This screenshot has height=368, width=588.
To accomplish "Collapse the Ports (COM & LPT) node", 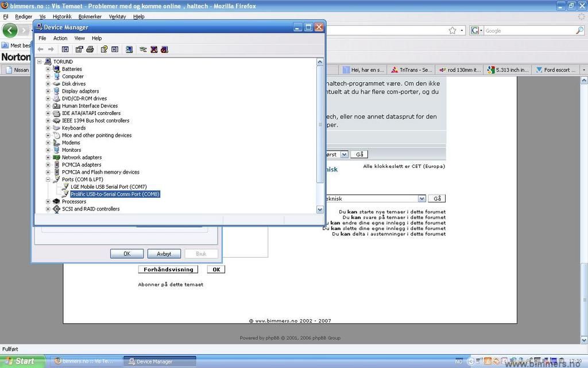I will pyautogui.click(x=48, y=179).
